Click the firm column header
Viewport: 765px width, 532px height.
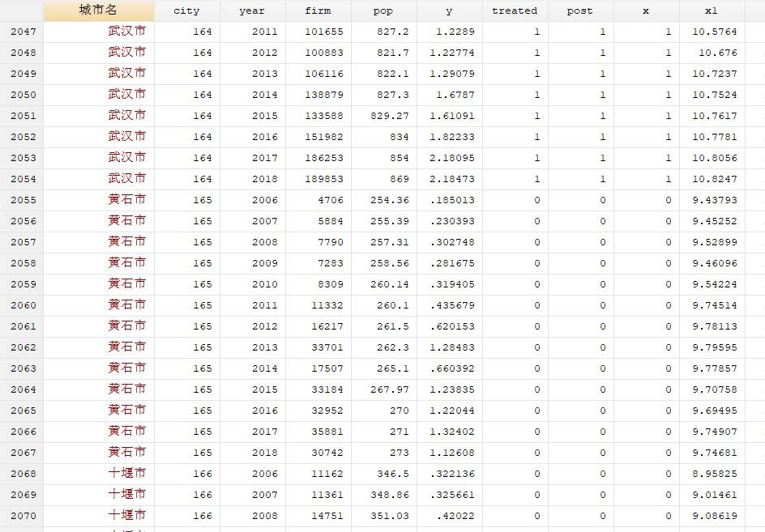click(x=318, y=11)
